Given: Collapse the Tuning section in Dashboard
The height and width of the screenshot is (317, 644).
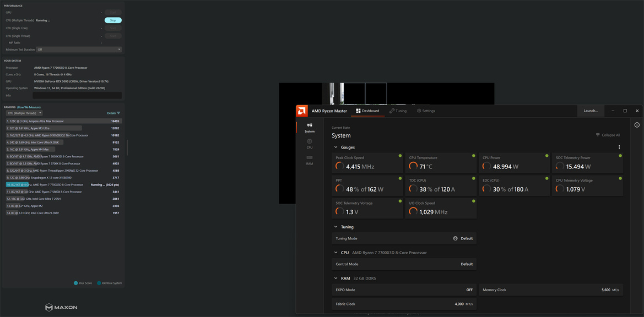Looking at the screenshot, I should (x=335, y=227).
